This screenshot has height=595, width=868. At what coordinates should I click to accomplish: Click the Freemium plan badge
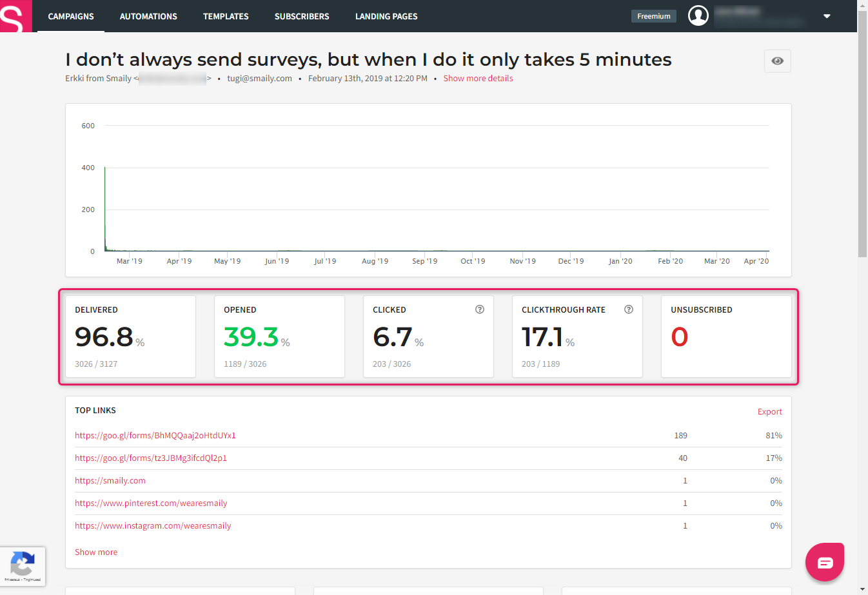[654, 16]
